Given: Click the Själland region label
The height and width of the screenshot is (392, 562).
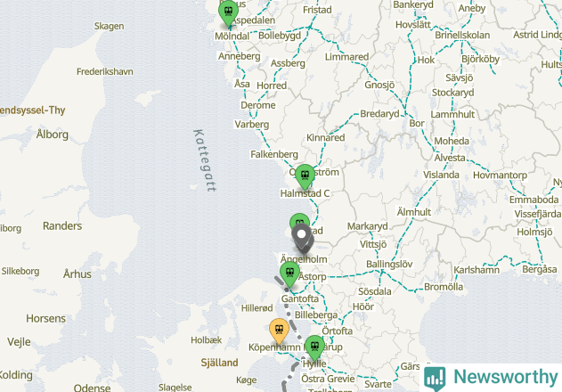Looking at the screenshot, I should [x=219, y=363].
